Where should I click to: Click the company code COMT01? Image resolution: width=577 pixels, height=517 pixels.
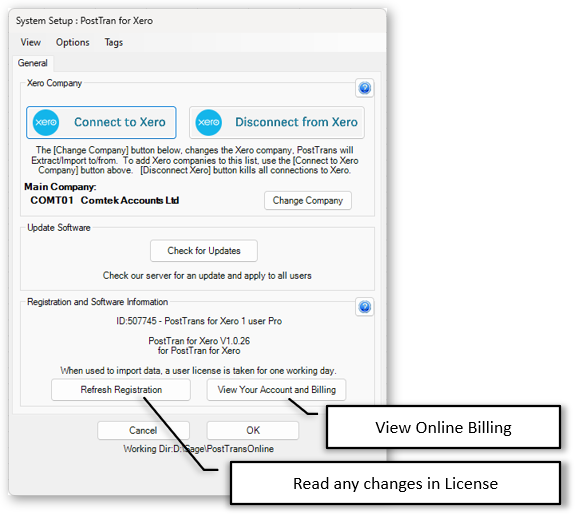(52, 201)
